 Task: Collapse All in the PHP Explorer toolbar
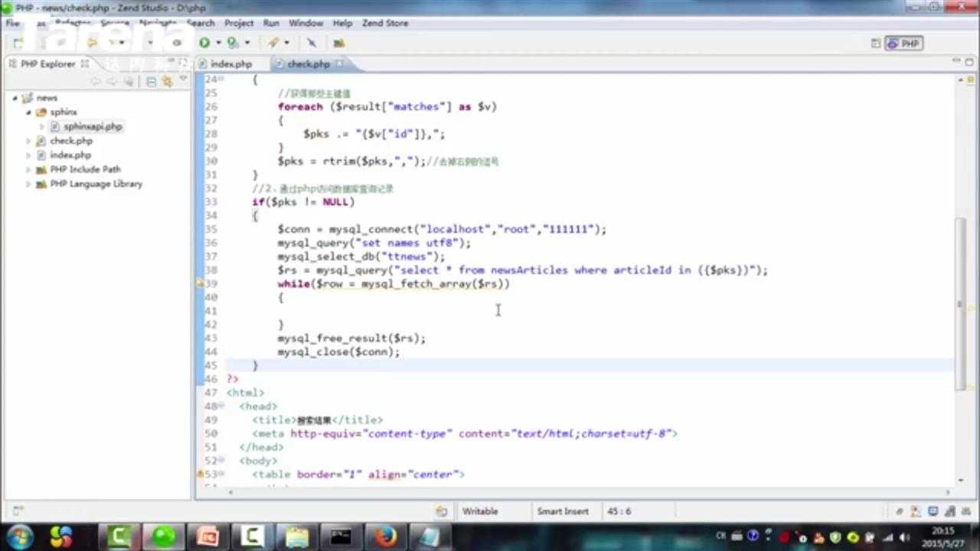(x=151, y=82)
